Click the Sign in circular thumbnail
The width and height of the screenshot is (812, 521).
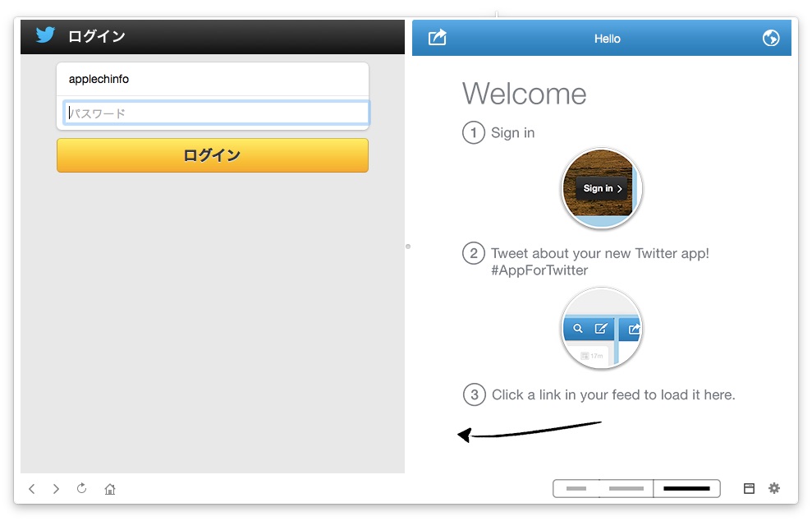tap(601, 188)
